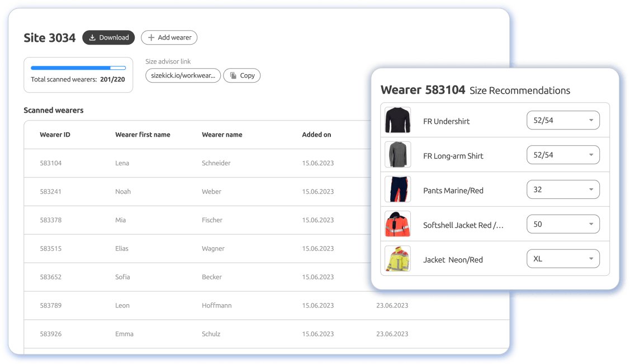The image size is (630, 364).
Task: Click 23.06.2023 date in Hoffmann row
Action: (x=392, y=305)
